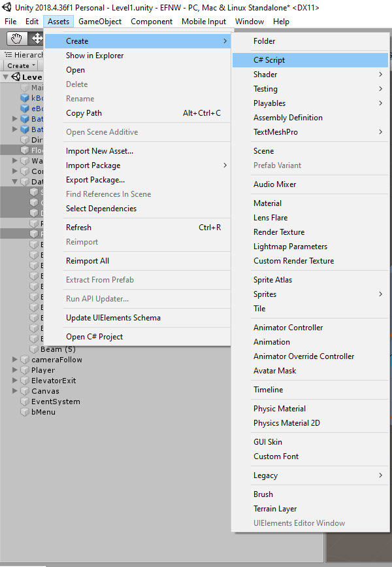Click the cube icon next to bMenu
Image resolution: width=392 pixels, height=567 pixels.
[x=25, y=412]
